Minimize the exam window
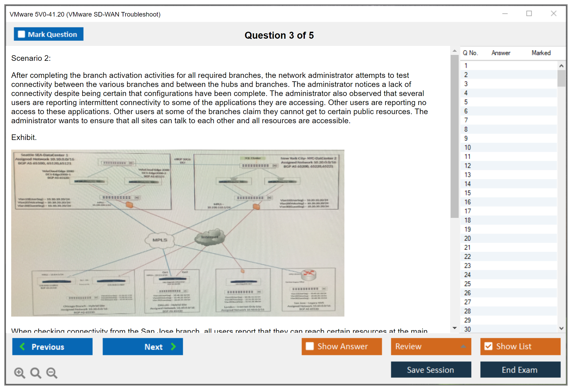The height and width of the screenshot is (392, 574). pos(505,14)
